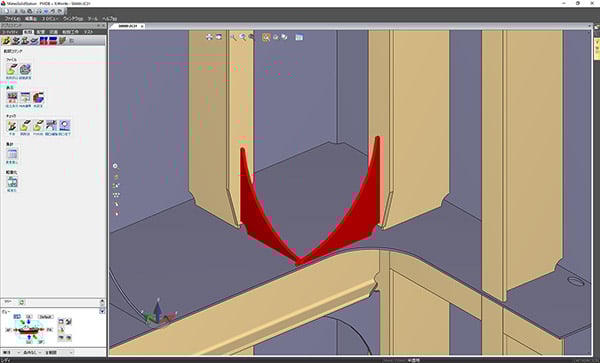
Task: Expand the view panel collapse arrow
Action: click(x=102, y=311)
